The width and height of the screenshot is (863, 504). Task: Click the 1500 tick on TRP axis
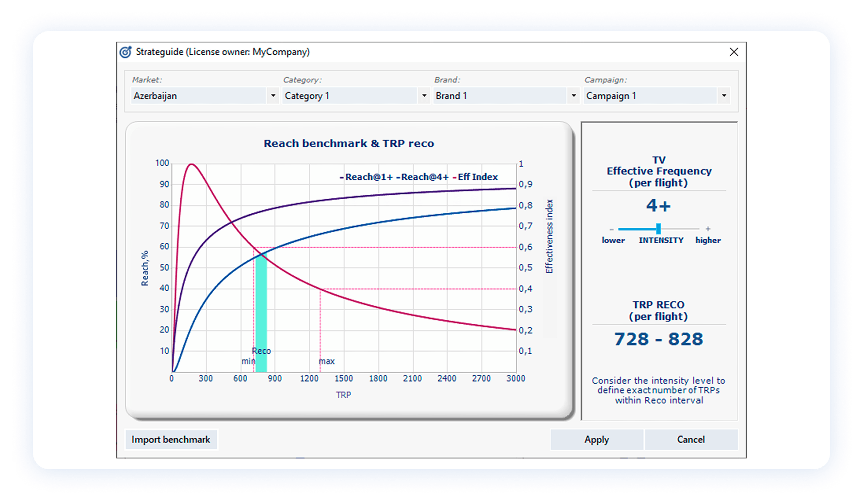coord(343,378)
